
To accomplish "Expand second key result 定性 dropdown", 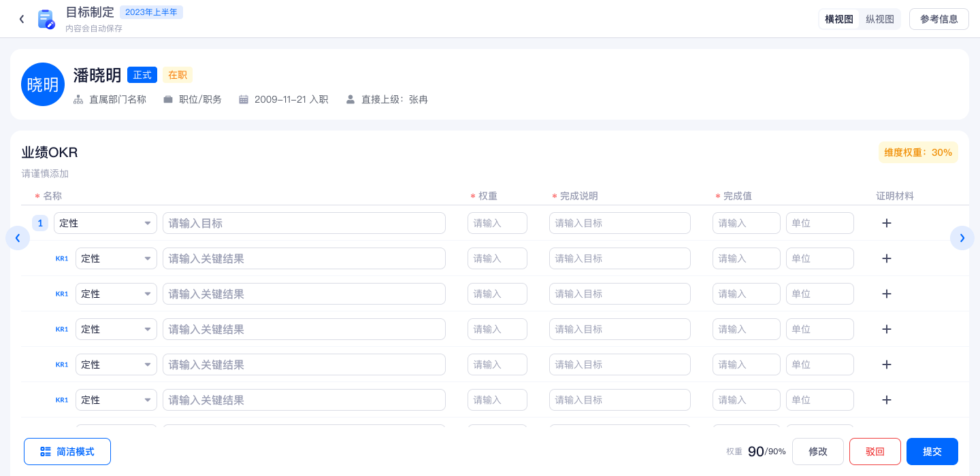I will (116, 294).
